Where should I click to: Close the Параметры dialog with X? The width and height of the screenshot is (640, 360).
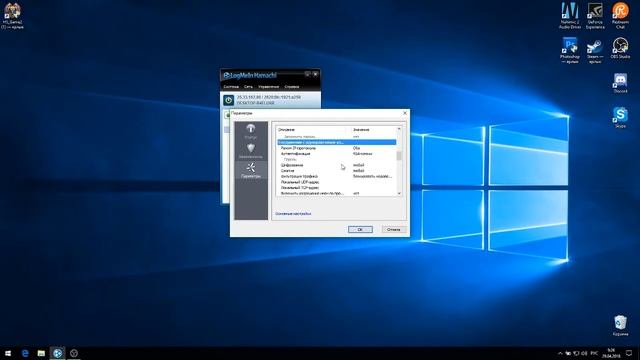[404, 113]
